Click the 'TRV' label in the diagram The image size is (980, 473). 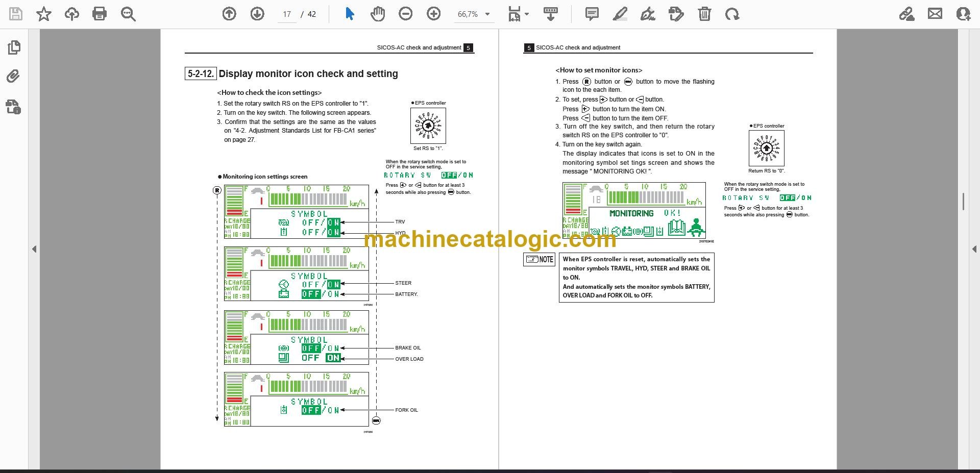[x=400, y=222]
